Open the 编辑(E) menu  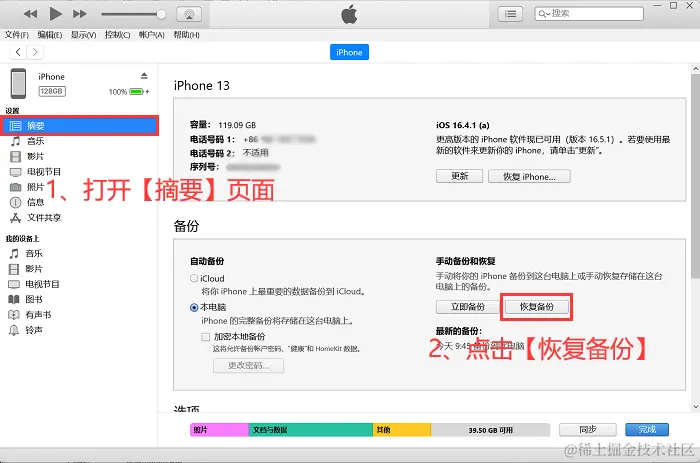pos(50,35)
